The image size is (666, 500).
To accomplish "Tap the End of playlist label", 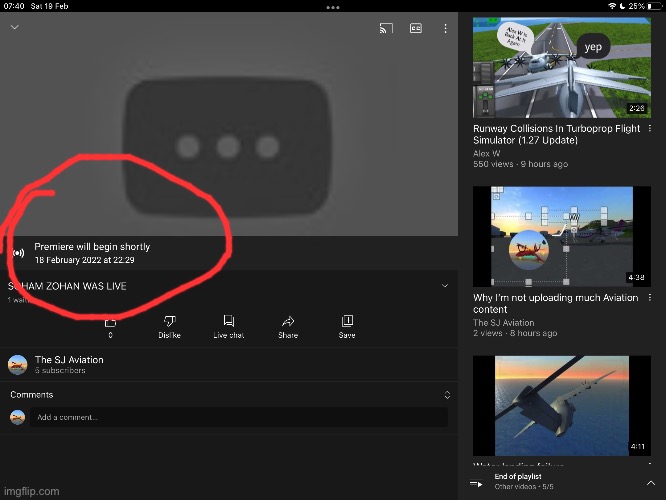I will click(x=518, y=476).
